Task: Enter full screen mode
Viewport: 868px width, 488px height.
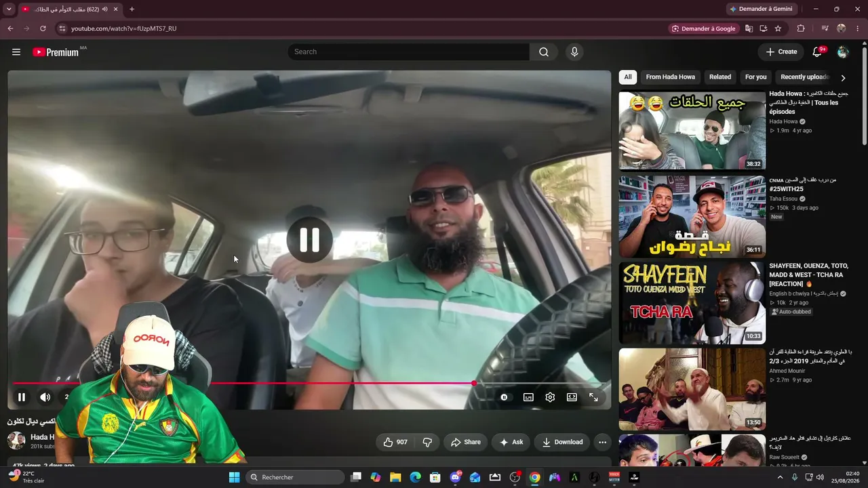Action: point(593,397)
